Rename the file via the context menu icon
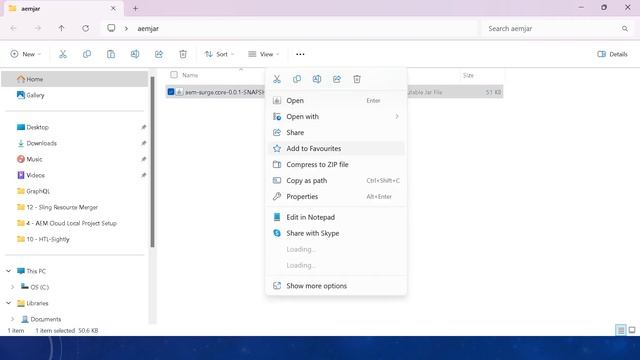 317,79
